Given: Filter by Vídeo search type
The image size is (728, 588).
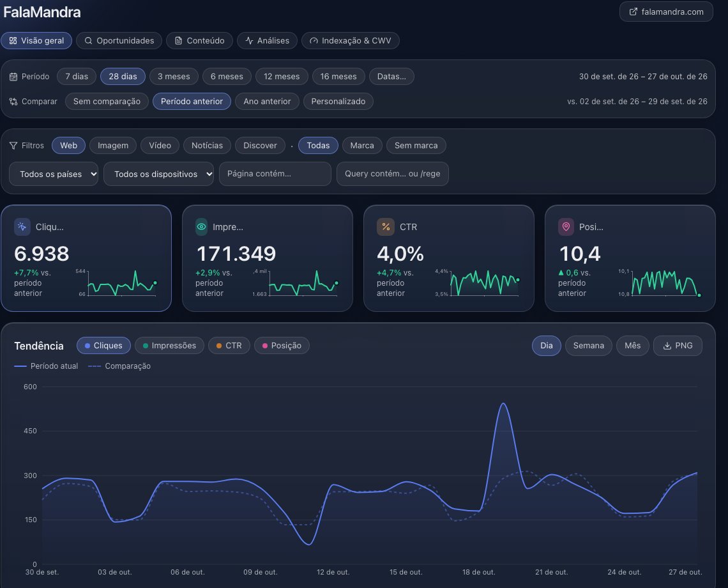Looking at the screenshot, I should click(160, 146).
